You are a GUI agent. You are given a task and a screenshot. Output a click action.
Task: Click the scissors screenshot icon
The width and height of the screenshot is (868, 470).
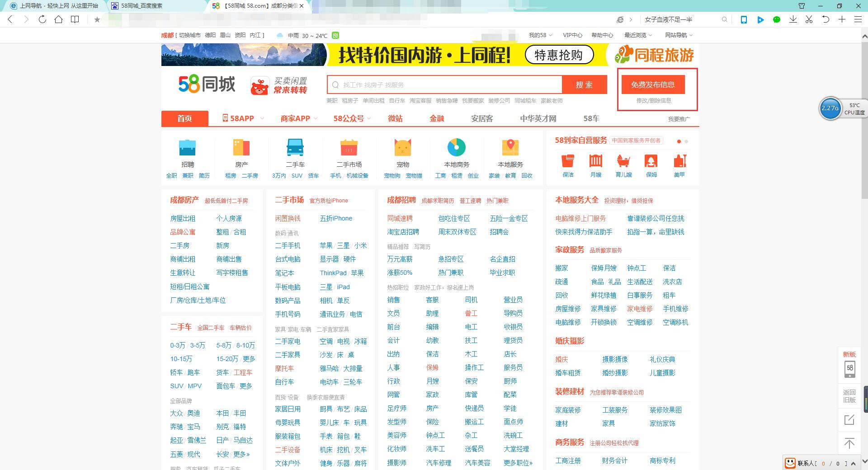coord(809,19)
